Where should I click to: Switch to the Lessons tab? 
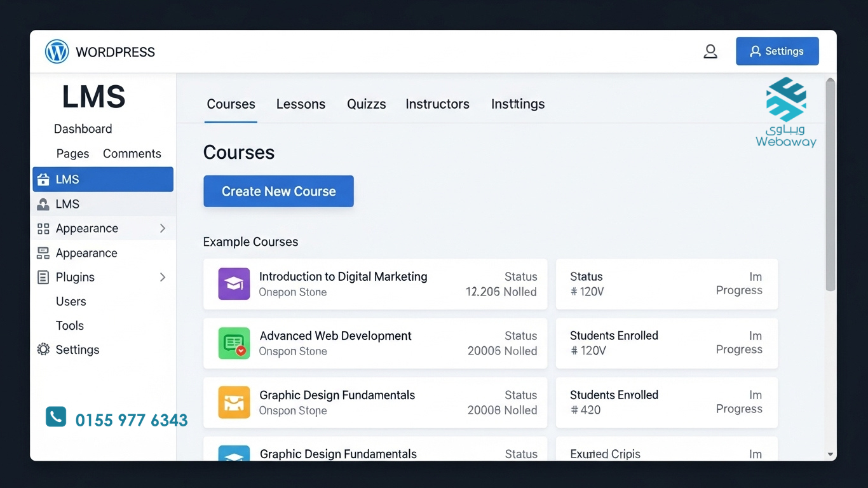[x=301, y=104]
